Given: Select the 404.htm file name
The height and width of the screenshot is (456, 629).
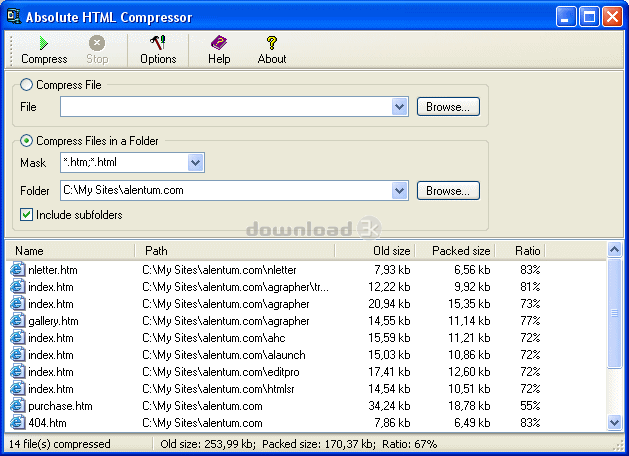Looking at the screenshot, I should (47, 423).
